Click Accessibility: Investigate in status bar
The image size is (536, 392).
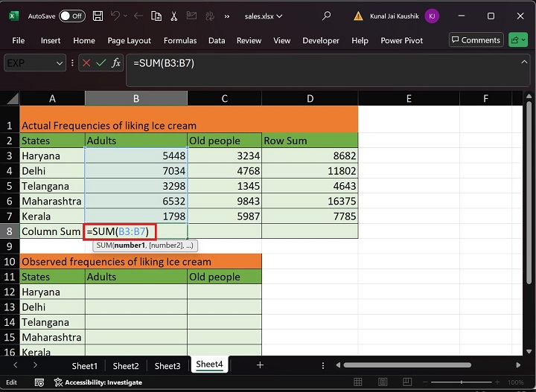click(99, 382)
